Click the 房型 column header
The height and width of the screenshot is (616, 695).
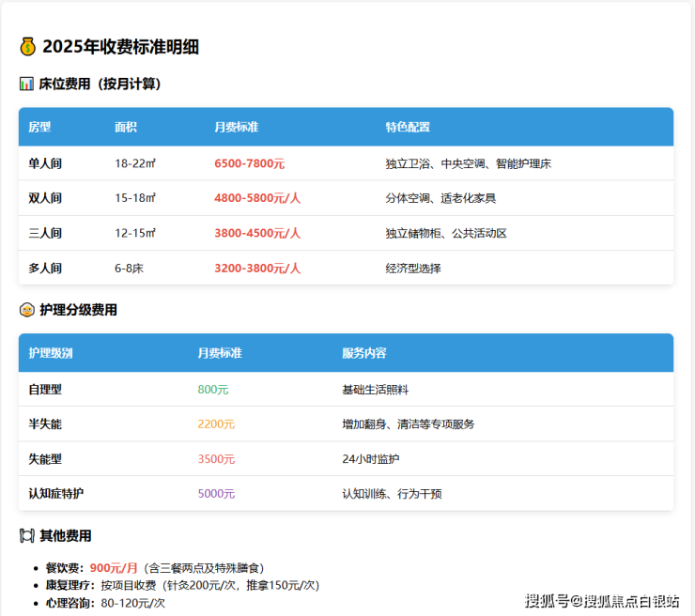click(x=39, y=127)
